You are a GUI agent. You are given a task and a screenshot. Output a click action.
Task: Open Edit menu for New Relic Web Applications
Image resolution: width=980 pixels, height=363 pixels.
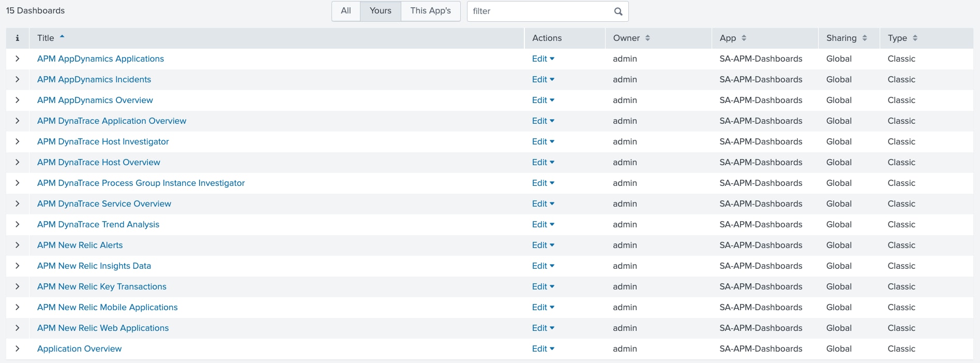click(543, 328)
